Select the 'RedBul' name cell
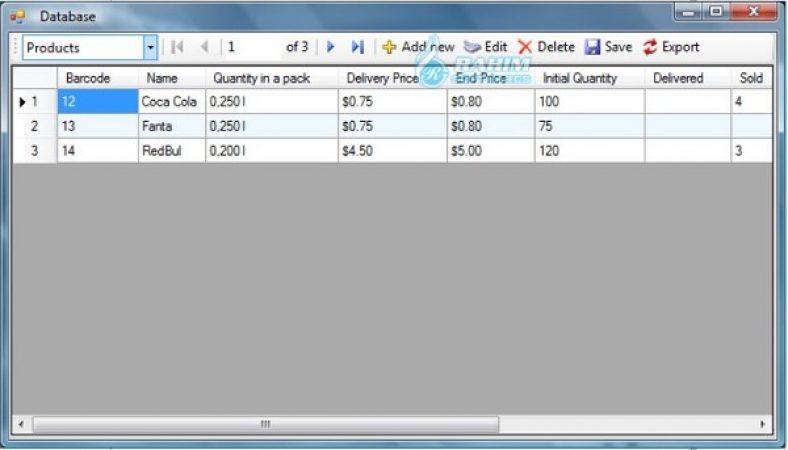 [171, 151]
